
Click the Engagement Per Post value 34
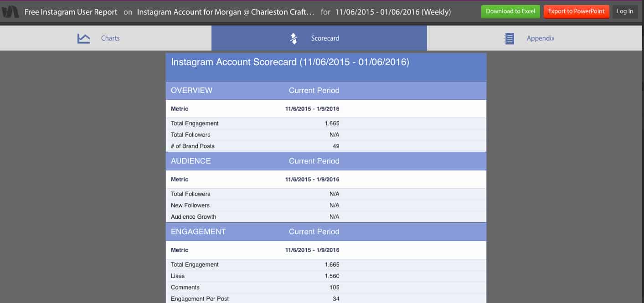pyautogui.click(x=336, y=299)
